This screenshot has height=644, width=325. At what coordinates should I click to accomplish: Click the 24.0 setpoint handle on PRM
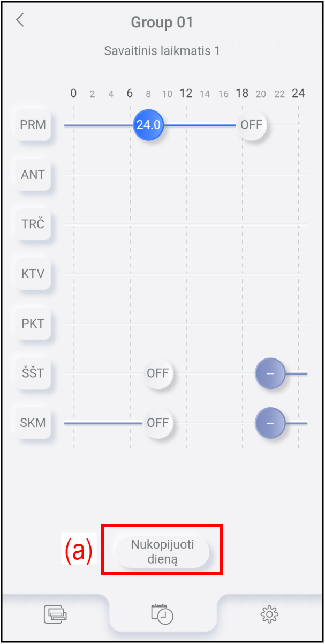tap(148, 125)
